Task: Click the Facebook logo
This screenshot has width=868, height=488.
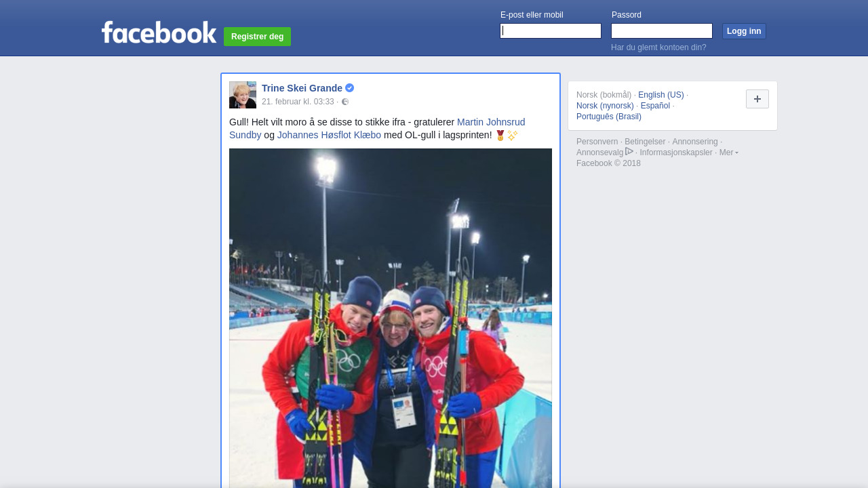Action: point(159,32)
